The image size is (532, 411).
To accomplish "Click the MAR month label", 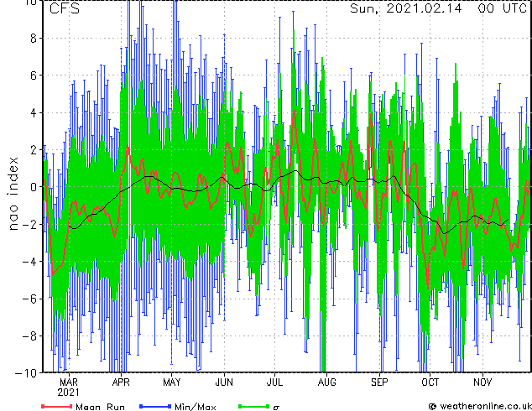I will tap(69, 382).
